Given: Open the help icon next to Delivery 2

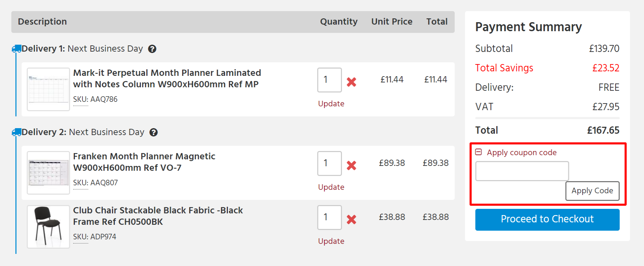Looking at the screenshot, I should (x=154, y=132).
